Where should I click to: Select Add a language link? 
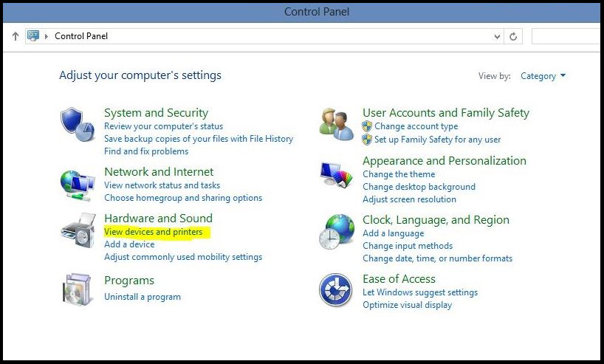coord(393,233)
